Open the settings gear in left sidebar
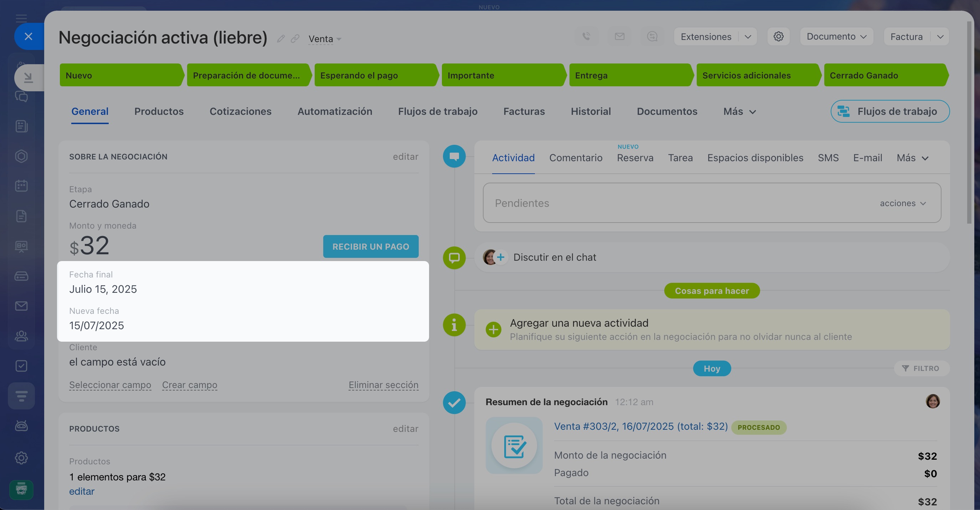980x510 pixels. point(21,458)
